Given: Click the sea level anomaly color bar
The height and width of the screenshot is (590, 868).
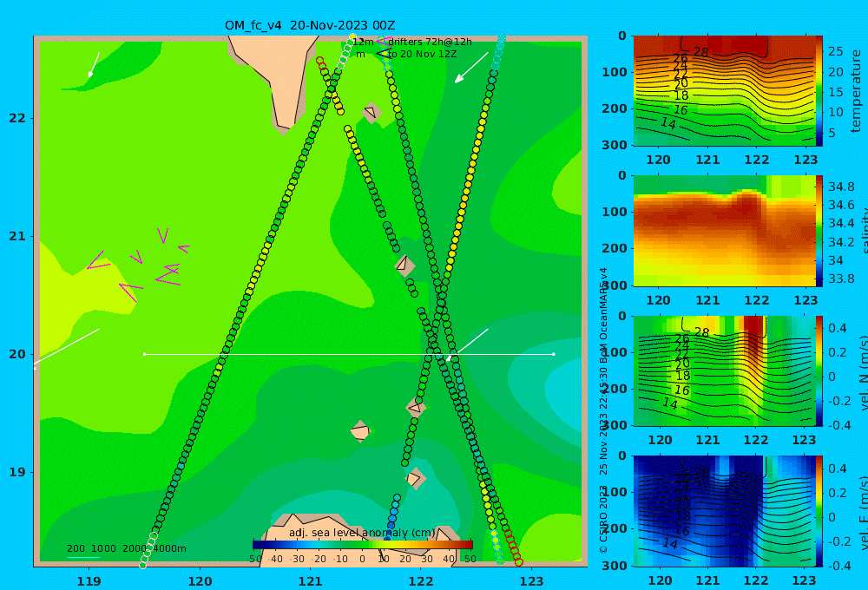Looking at the screenshot, I should (363, 545).
